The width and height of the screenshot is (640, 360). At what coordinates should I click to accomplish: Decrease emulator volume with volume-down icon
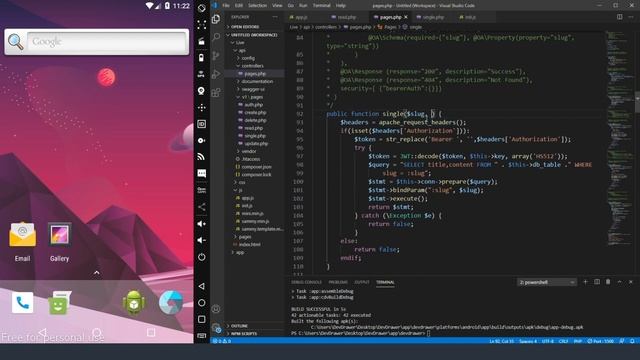point(202,240)
